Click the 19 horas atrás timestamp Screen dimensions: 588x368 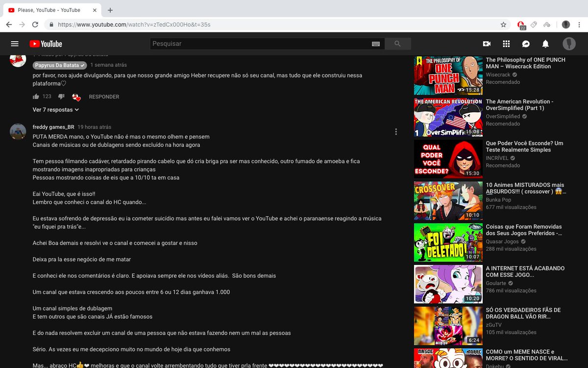point(94,127)
